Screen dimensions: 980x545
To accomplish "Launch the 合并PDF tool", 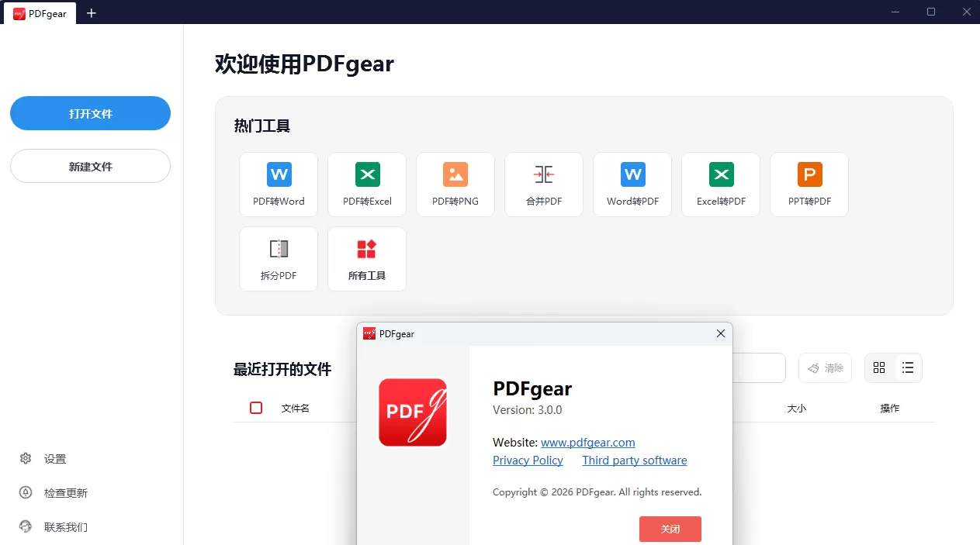I will click(544, 185).
